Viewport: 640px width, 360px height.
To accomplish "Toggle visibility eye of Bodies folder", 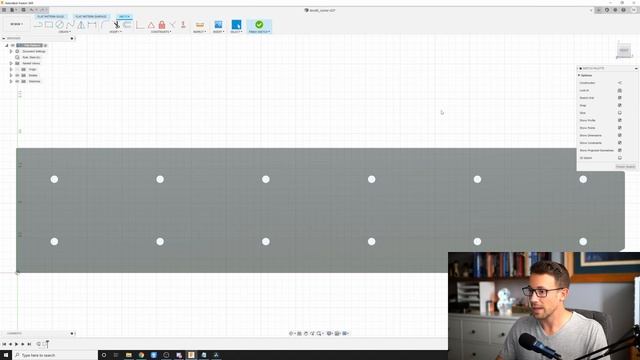I will (x=17, y=75).
